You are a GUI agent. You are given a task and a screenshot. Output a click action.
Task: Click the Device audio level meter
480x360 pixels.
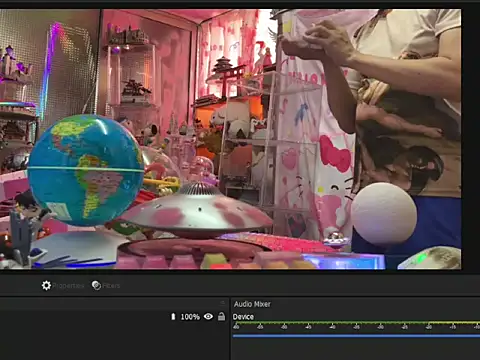(x=356, y=323)
